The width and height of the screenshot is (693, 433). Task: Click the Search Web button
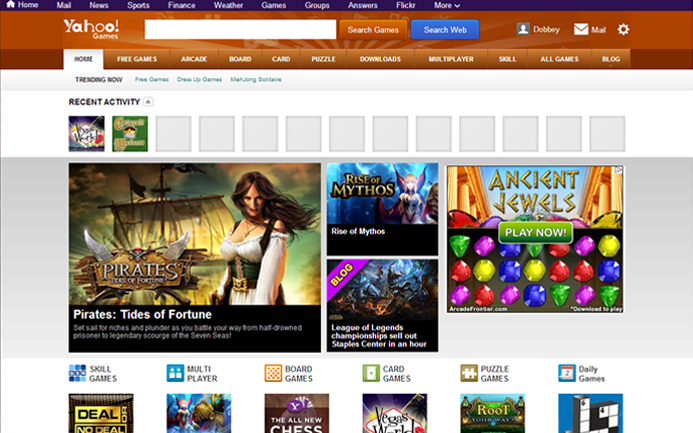(445, 30)
